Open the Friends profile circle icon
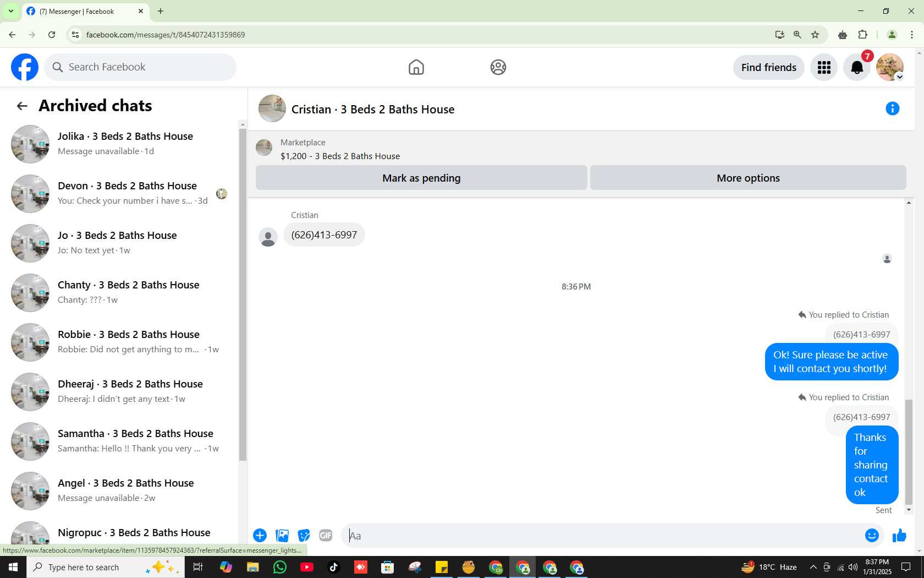Image resolution: width=924 pixels, height=578 pixels. tap(498, 67)
